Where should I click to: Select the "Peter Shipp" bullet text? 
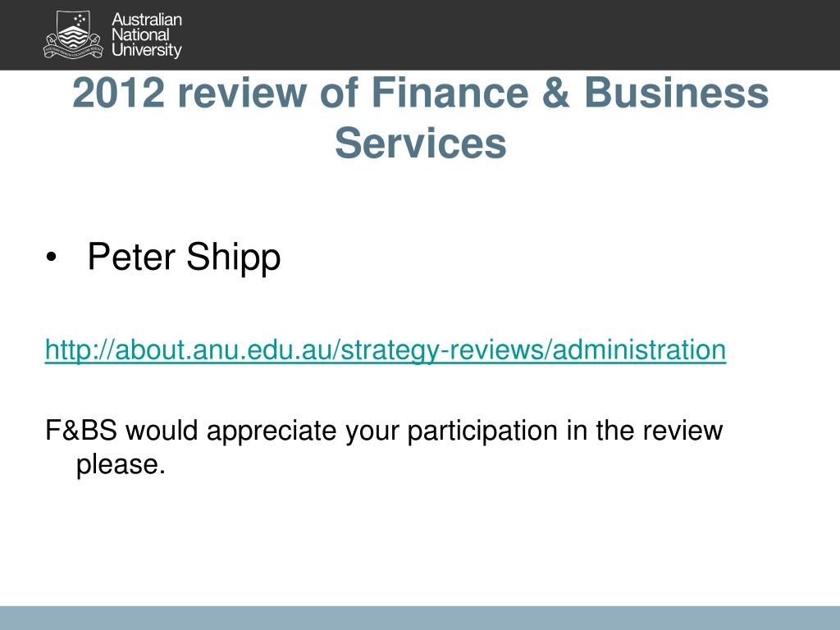tap(184, 257)
